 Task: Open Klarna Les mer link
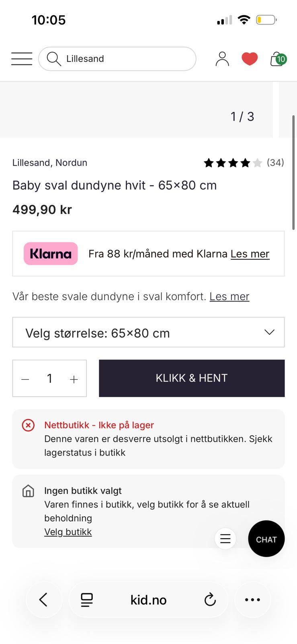pos(250,254)
